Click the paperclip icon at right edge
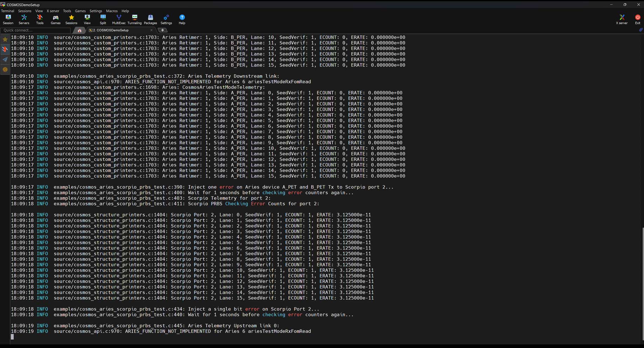Viewport: 644px width, 348px height. click(640, 30)
